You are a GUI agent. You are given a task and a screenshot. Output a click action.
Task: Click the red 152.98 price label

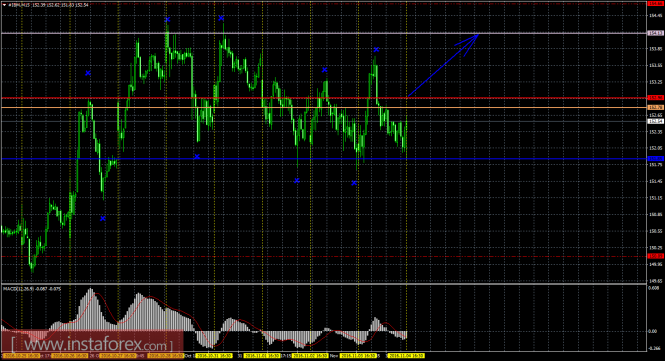point(656,98)
